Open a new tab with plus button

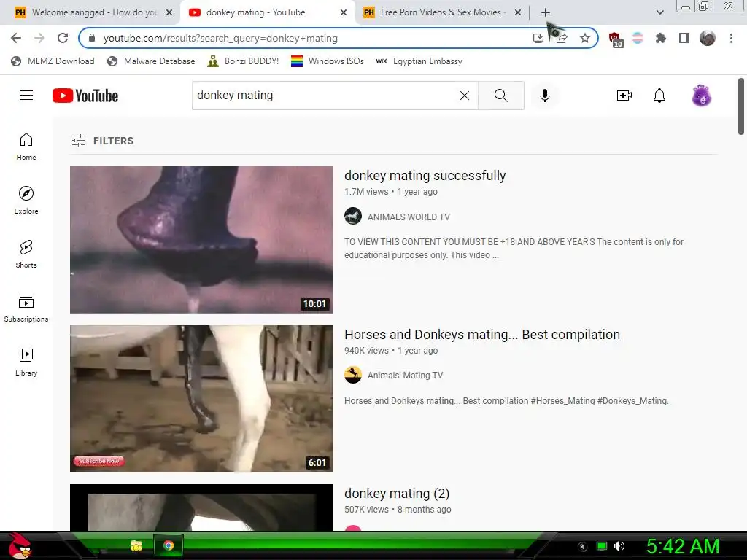(x=546, y=12)
